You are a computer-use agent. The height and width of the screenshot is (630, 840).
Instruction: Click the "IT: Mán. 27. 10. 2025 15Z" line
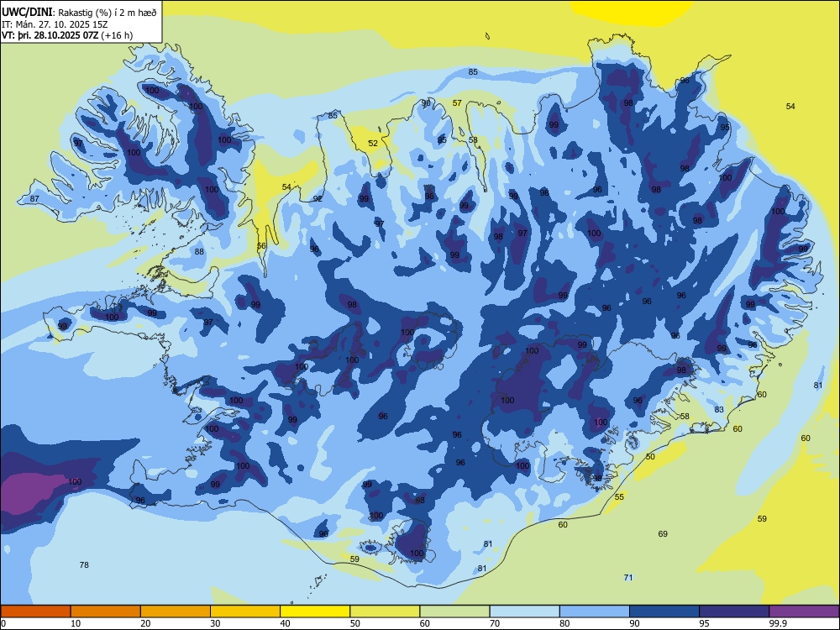click(55, 24)
